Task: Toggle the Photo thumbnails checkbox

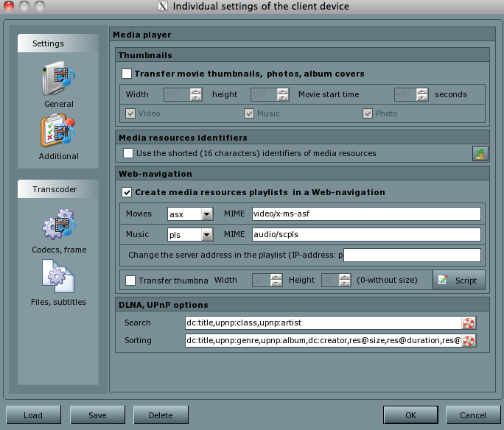Action: click(x=368, y=113)
